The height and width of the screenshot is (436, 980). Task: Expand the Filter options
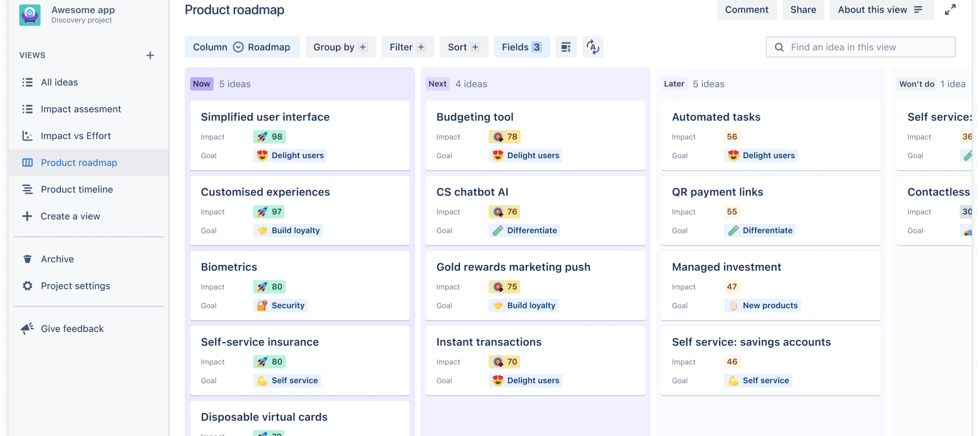click(x=407, y=47)
